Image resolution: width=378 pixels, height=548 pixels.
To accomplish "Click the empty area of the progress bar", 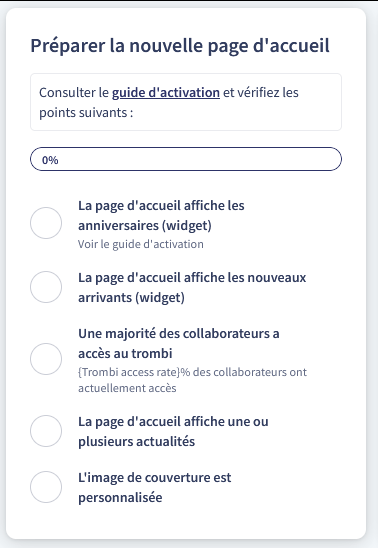I will 199,159.
